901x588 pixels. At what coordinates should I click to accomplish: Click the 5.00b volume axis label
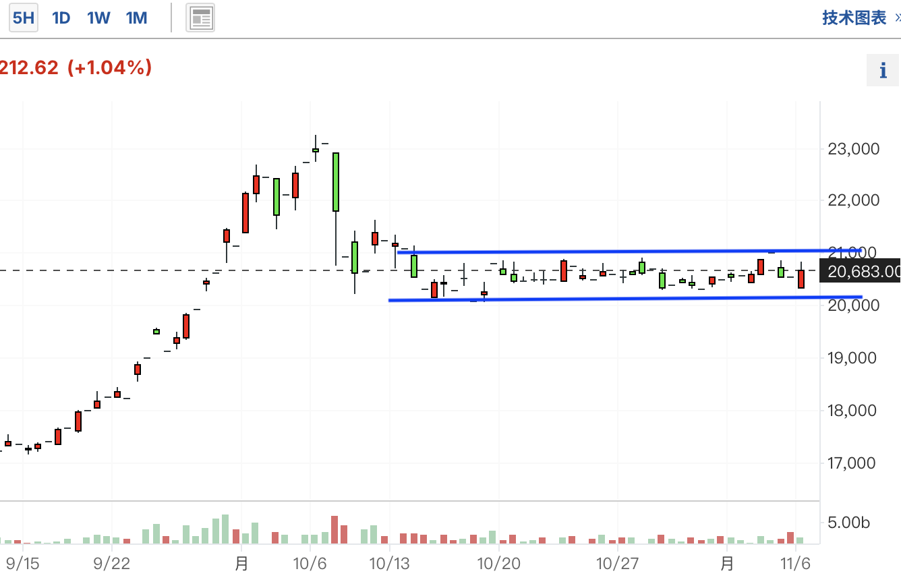coord(850,523)
